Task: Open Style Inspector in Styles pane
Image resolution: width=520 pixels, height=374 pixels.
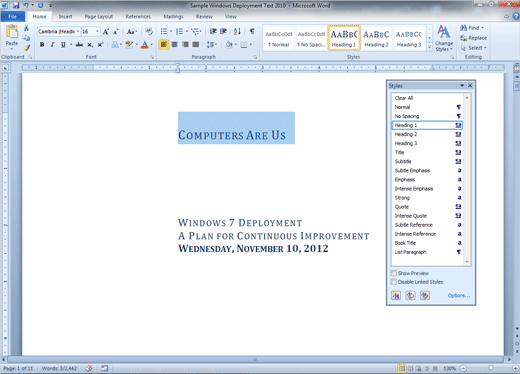Action: [410, 295]
